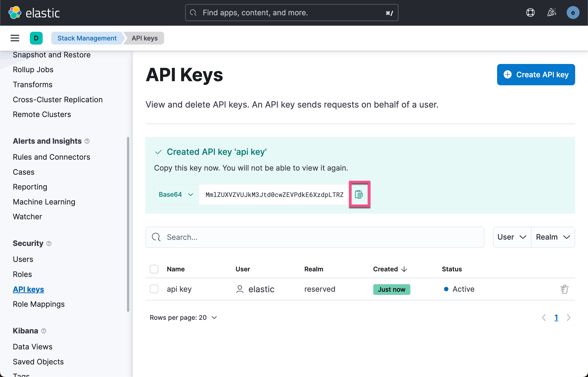Check the 'api key' row checkbox

click(154, 289)
